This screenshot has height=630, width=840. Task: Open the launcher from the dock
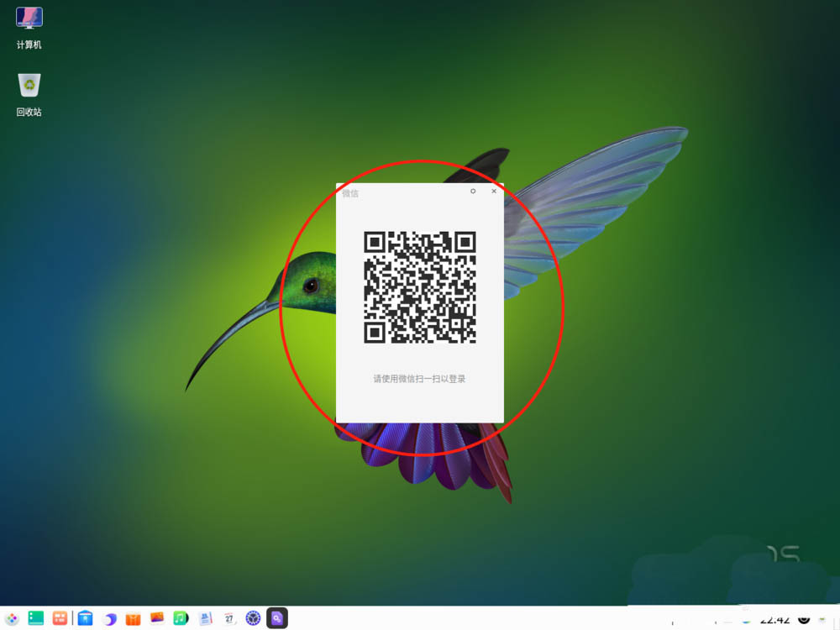tap(12, 619)
